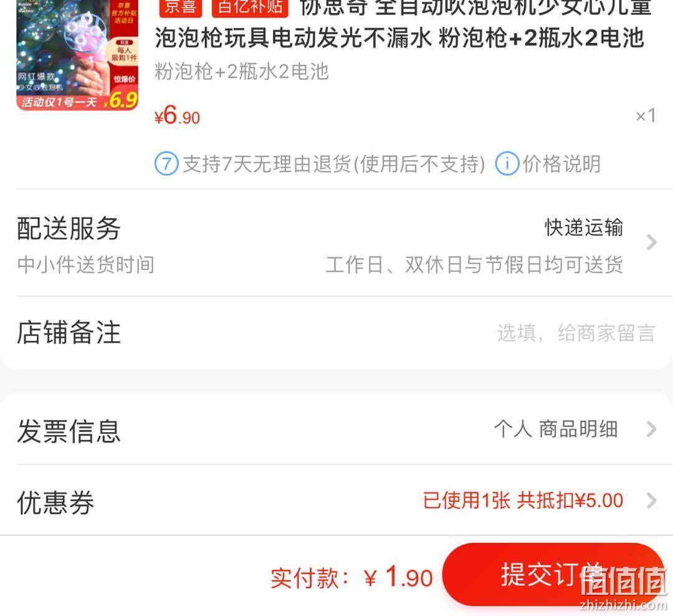Open 价格说明 price explanation link
This screenshot has width=673, height=616.
(561, 164)
